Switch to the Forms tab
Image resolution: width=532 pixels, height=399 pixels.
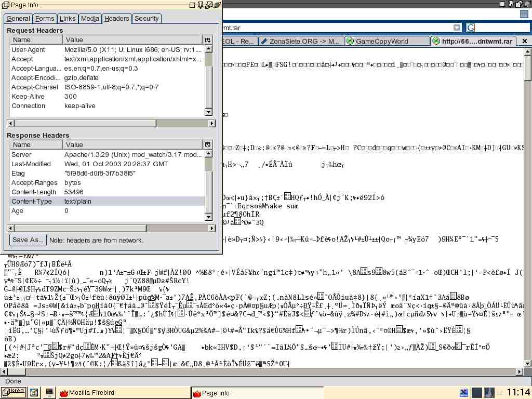pos(45,19)
